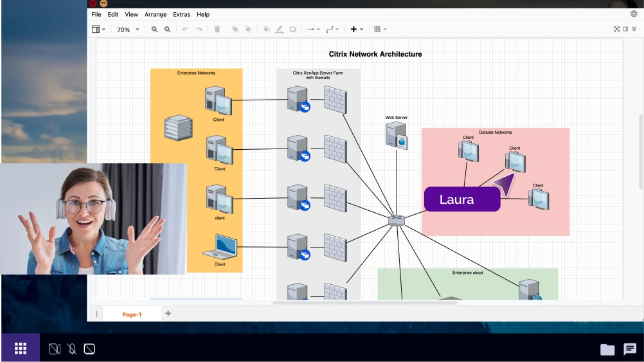This screenshot has width=644, height=362.
Task: Select the gray rack server in Enterprise Networks
Action: [179, 128]
